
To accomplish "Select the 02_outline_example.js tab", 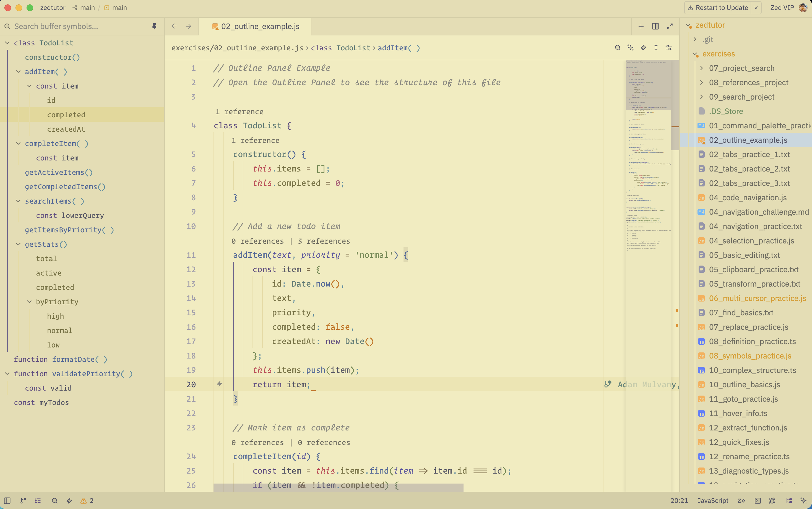I will pos(255,26).
